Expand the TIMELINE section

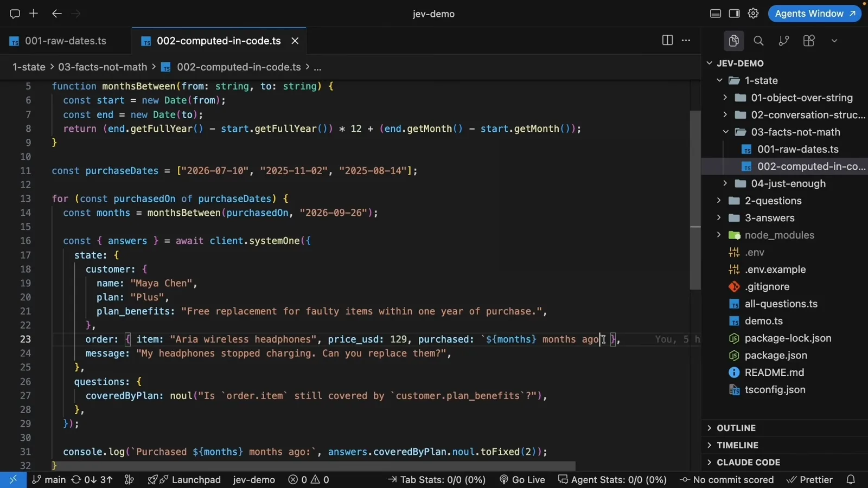click(784, 445)
